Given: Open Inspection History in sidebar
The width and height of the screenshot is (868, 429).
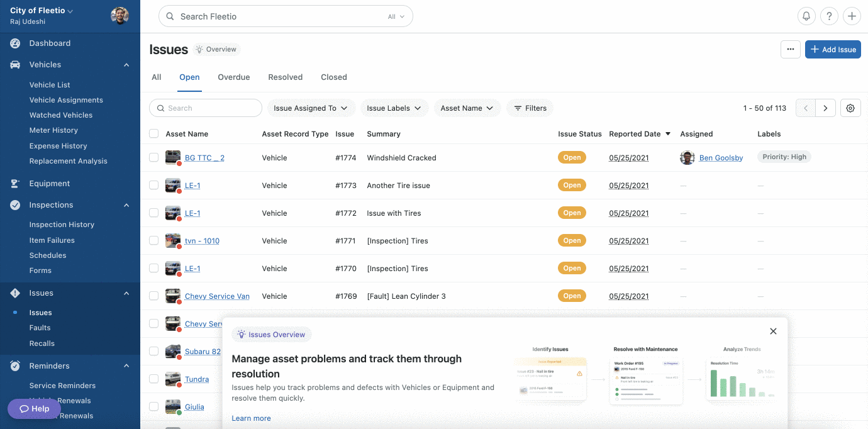Looking at the screenshot, I should [x=62, y=225].
